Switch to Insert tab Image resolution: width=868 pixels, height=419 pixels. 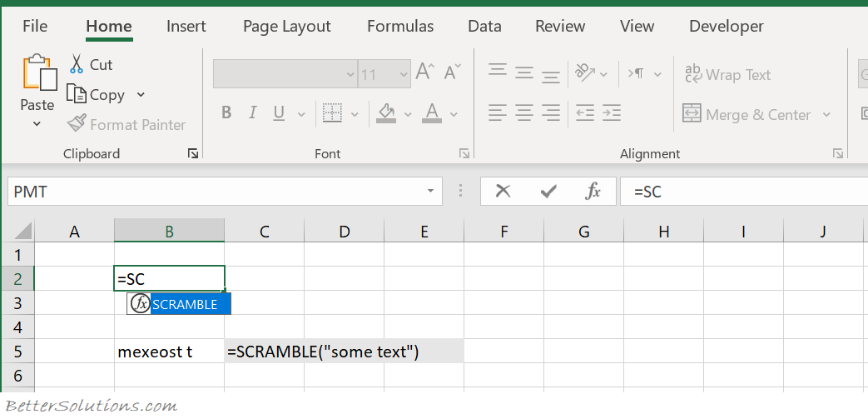tap(186, 26)
